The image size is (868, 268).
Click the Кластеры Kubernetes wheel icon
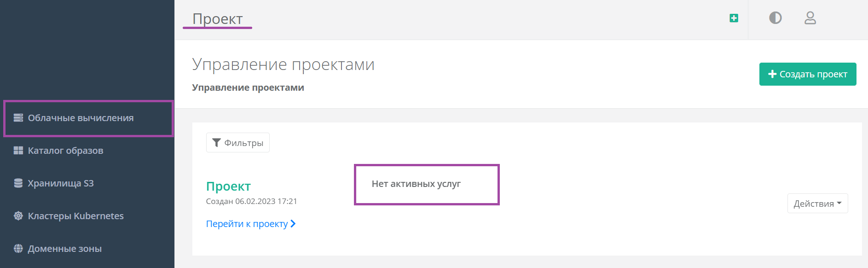(18, 216)
